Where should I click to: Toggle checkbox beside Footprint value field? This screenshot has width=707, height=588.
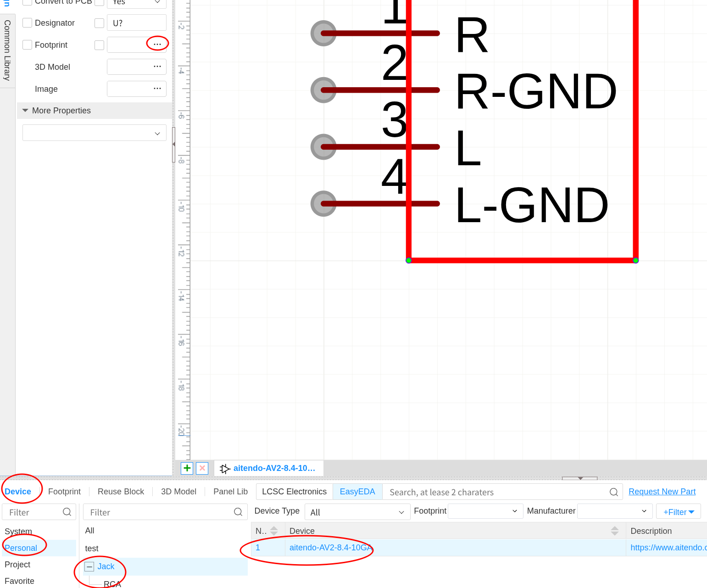tap(99, 45)
